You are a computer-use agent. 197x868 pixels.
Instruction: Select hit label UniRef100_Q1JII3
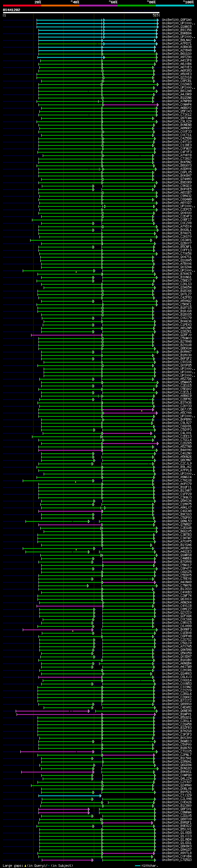177,836
